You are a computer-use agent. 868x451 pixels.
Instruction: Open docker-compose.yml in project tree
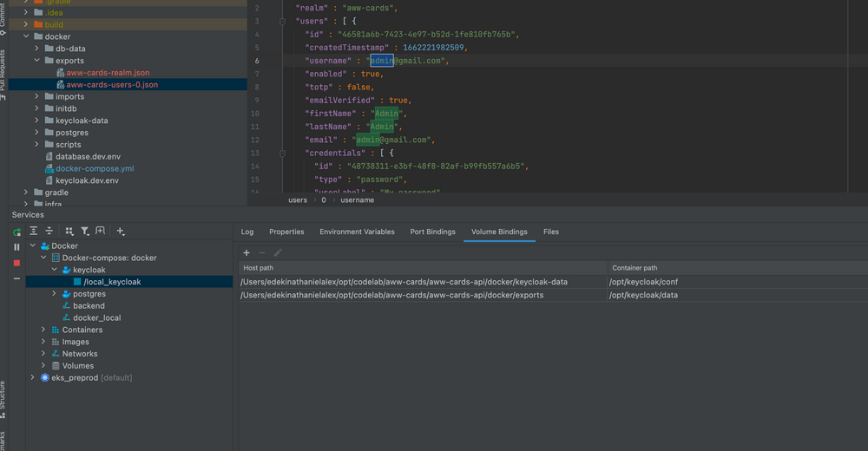[95, 168]
